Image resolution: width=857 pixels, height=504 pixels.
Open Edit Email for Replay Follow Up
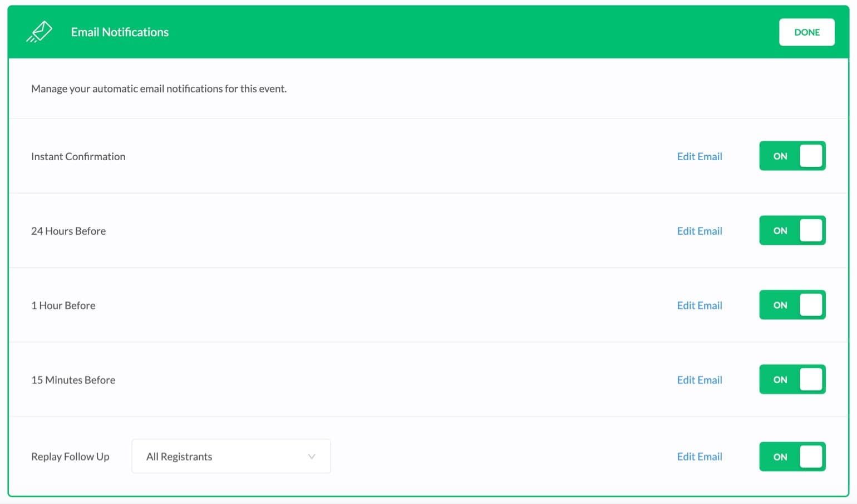click(700, 457)
